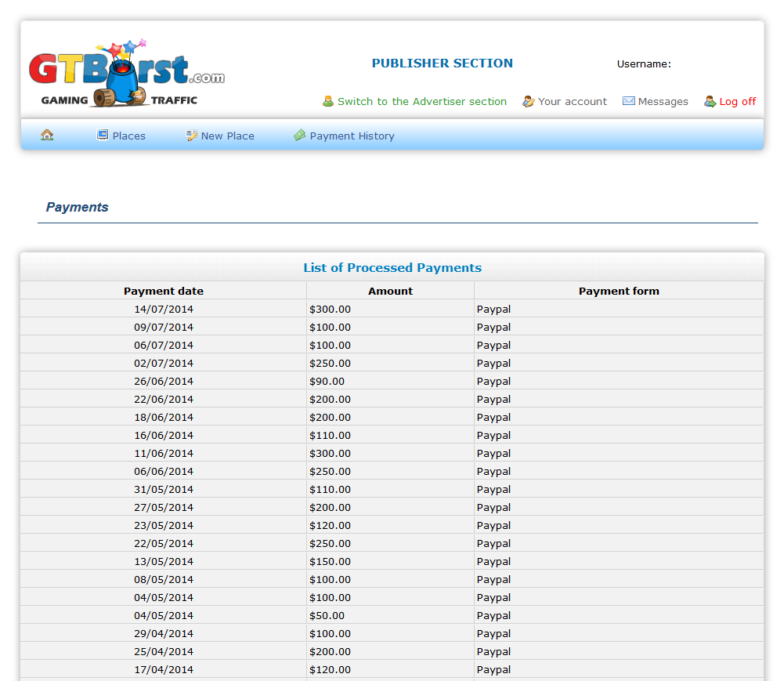This screenshot has width=784, height=681.
Task: Select the date 29/04/2014
Action: point(164,633)
